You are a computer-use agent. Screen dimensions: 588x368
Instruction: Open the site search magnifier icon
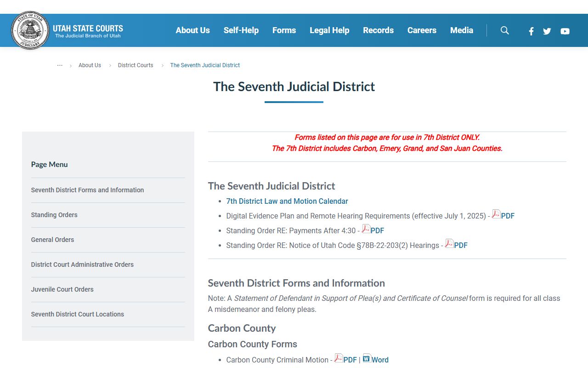pyautogui.click(x=504, y=30)
